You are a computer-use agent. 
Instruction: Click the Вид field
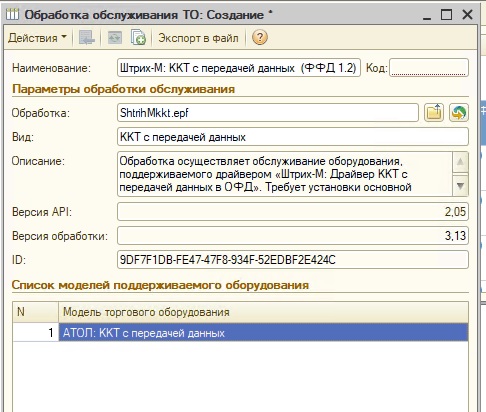293,137
